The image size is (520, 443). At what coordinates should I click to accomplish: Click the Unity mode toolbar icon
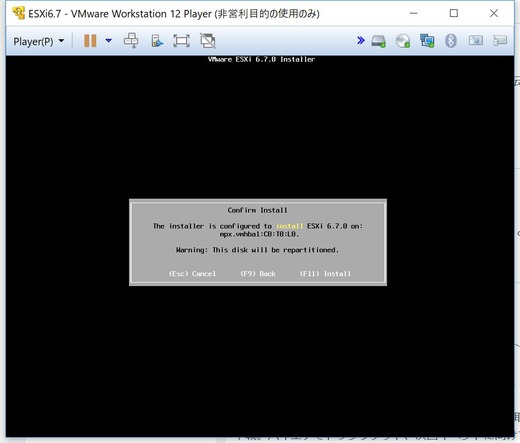tap(157, 41)
